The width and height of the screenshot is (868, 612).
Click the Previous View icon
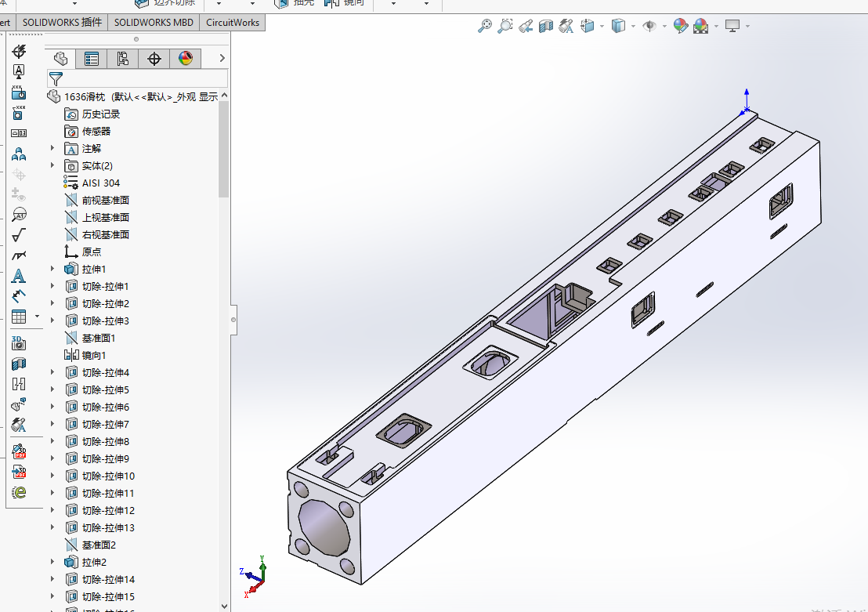tap(526, 26)
